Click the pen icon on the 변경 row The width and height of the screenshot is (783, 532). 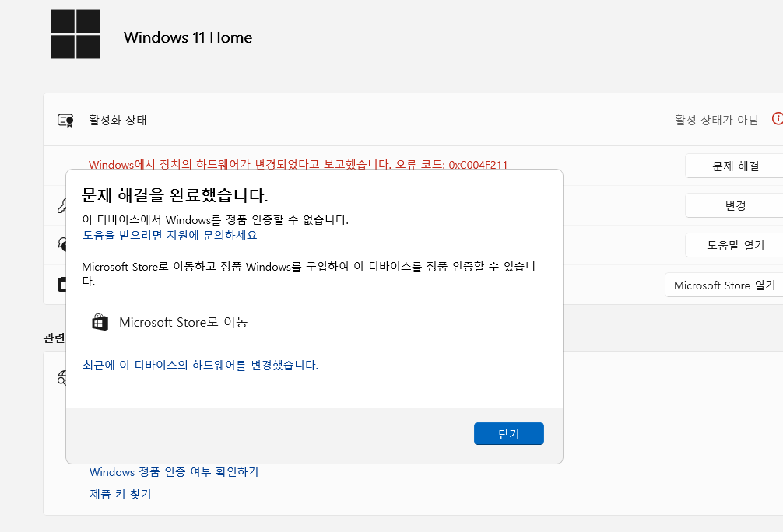point(65,205)
